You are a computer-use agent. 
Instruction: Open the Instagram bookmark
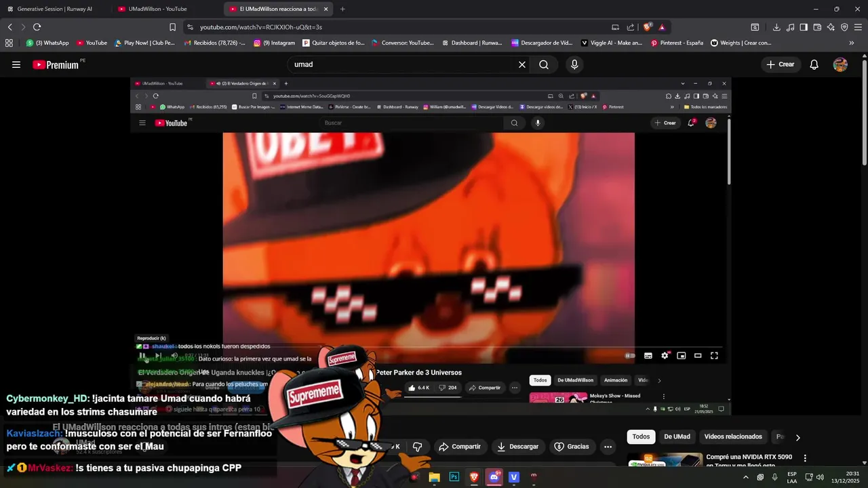click(x=274, y=43)
